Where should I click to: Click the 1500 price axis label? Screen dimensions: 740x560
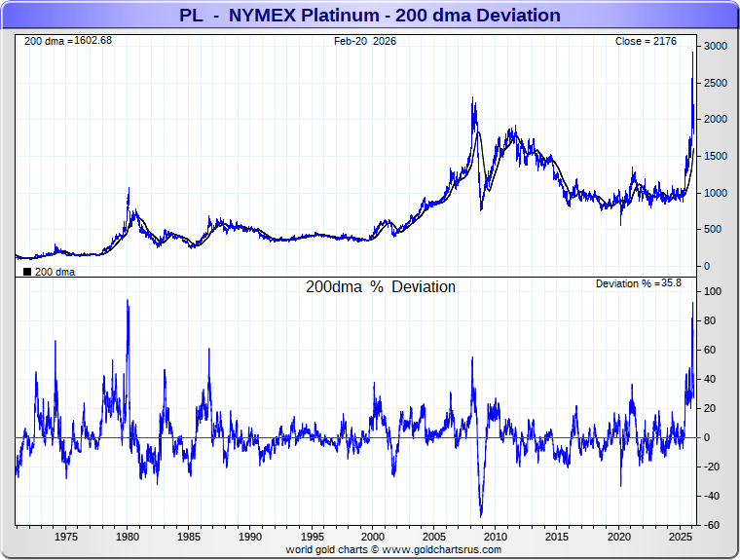pyautogui.click(x=716, y=156)
